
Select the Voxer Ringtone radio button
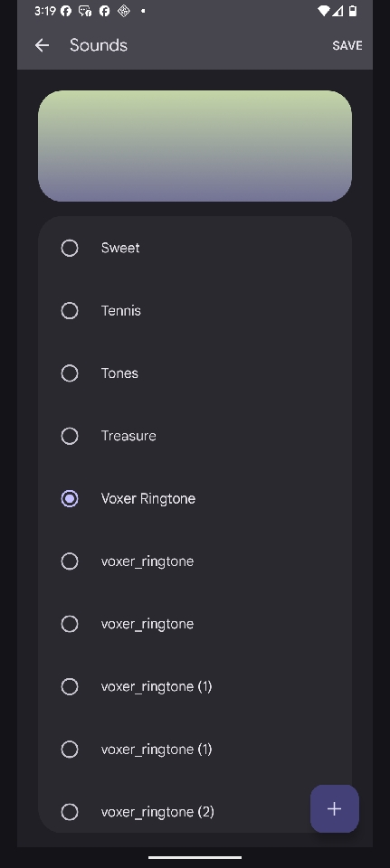(70, 499)
